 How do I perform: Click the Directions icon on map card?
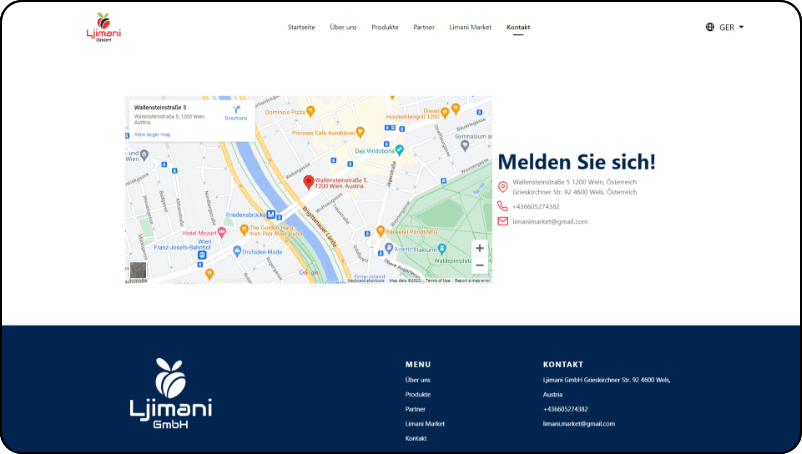(236, 109)
